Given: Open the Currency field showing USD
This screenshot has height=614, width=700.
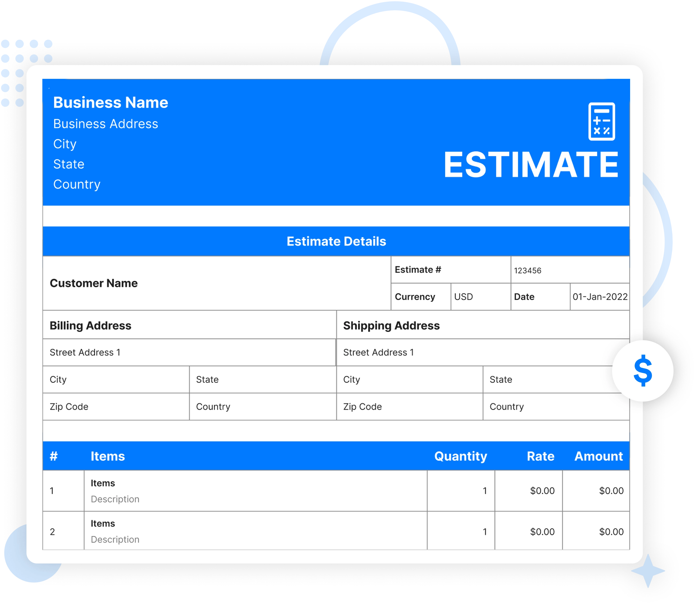Looking at the screenshot, I should [x=463, y=296].
